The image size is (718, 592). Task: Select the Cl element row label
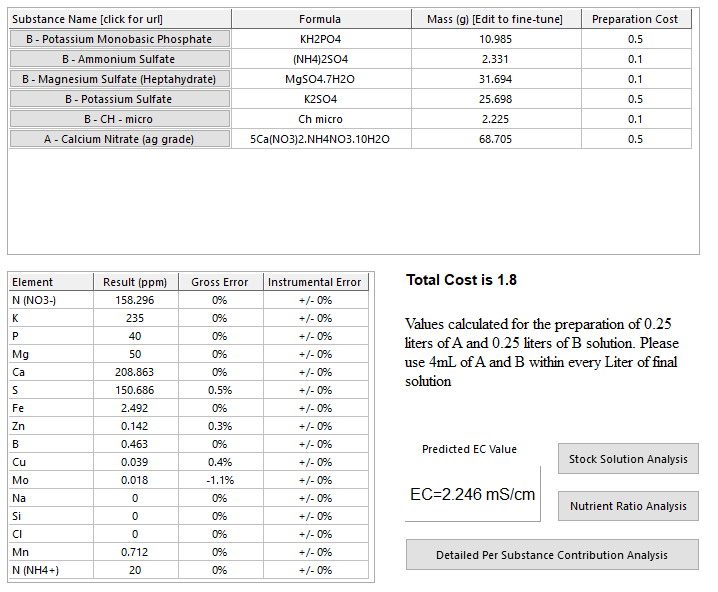51,534
